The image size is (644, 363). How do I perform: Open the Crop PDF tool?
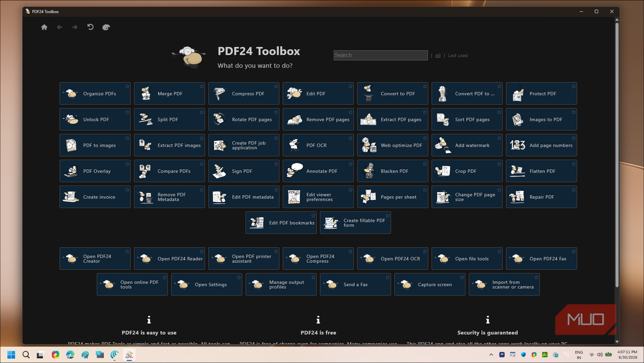coord(467,171)
